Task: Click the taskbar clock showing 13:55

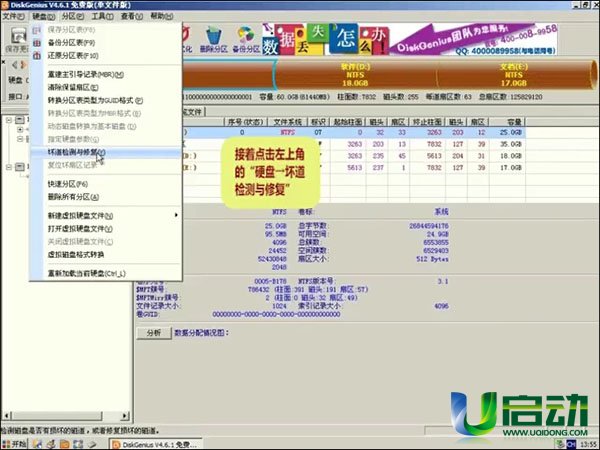Action: 589,445
